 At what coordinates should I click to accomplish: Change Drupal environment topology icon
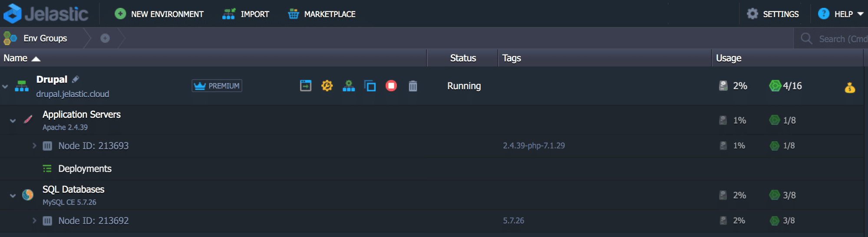[349, 86]
